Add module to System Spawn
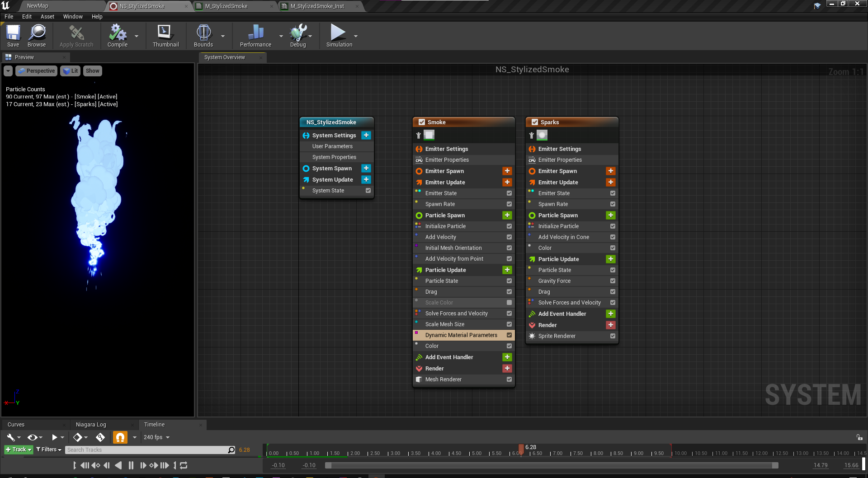Screen dimensions: 868x478 click(x=366, y=168)
